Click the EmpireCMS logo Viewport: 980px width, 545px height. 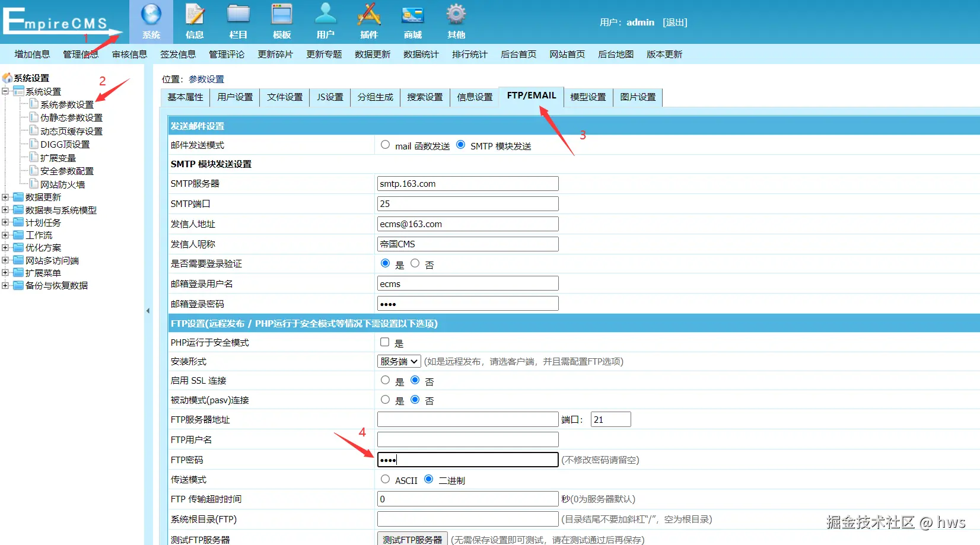pos(62,21)
